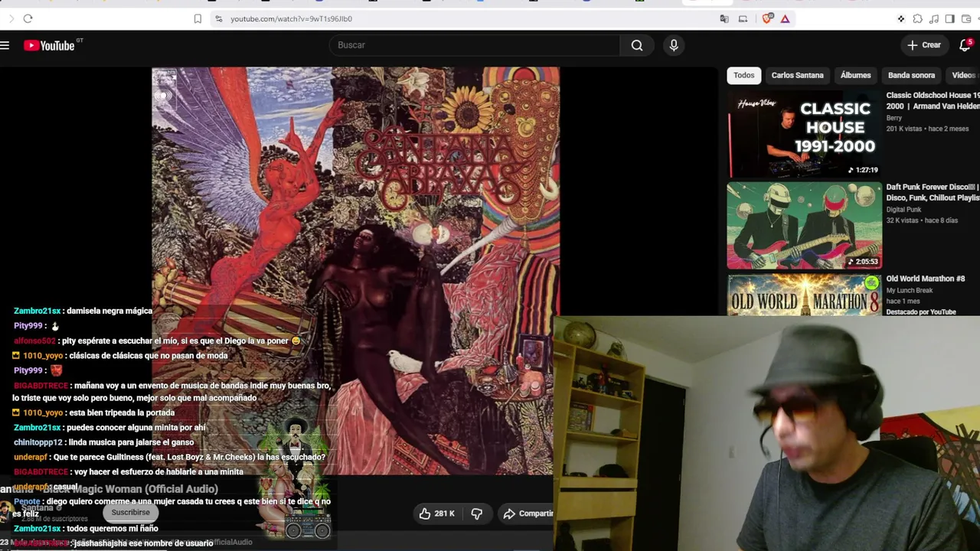
Task: Click the 'Destacado por YouTube' label
Action: pos(921,312)
